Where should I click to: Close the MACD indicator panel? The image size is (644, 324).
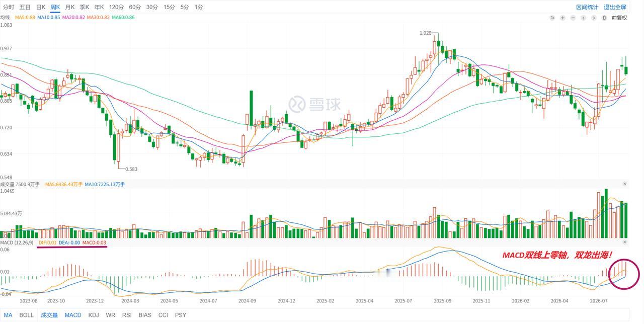point(625,242)
